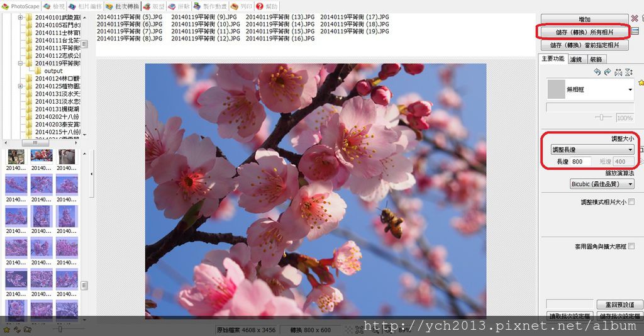This screenshot has width=644, height=336.
Task: Select file 20140119平菁街 (16).JPG
Action: 280,38
